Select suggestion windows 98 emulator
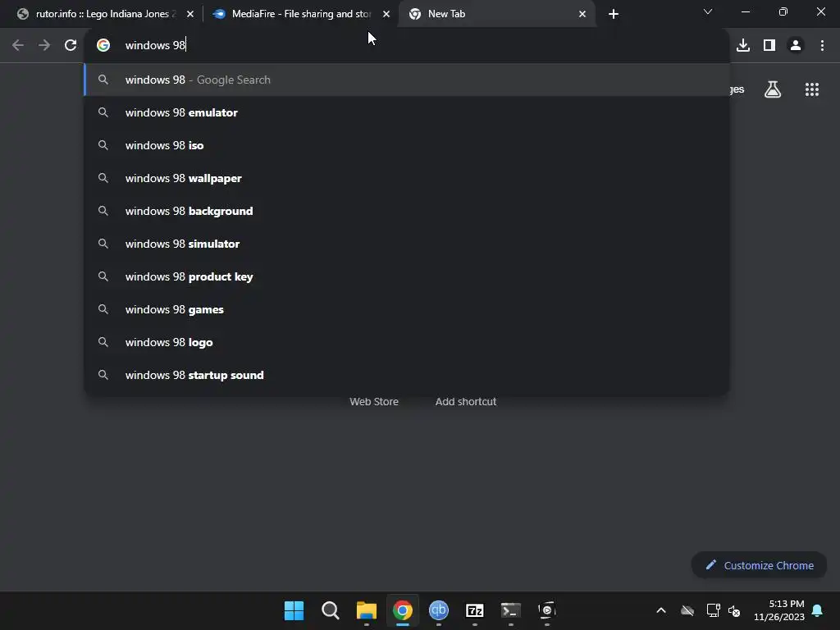This screenshot has height=630, width=840. point(407,112)
